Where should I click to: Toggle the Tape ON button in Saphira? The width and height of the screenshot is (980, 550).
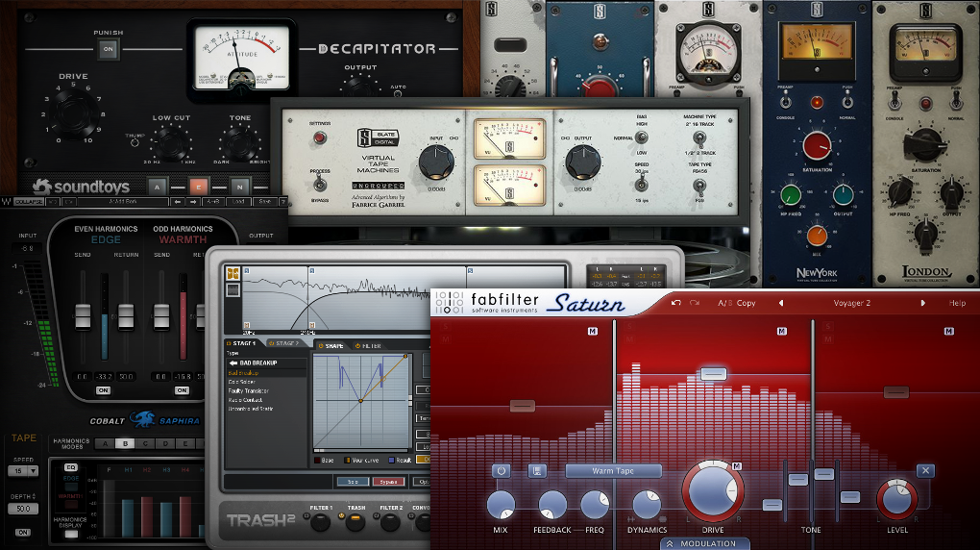click(23, 533)
